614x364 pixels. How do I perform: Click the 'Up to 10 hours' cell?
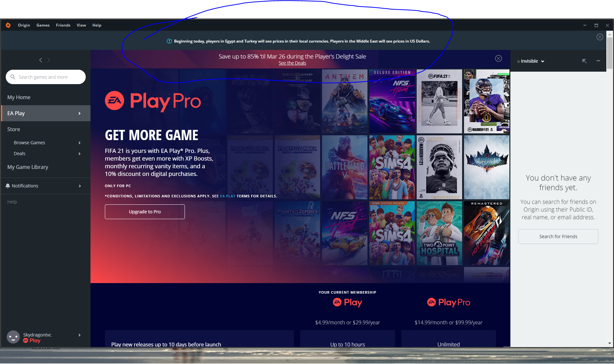tap(348, 339)
